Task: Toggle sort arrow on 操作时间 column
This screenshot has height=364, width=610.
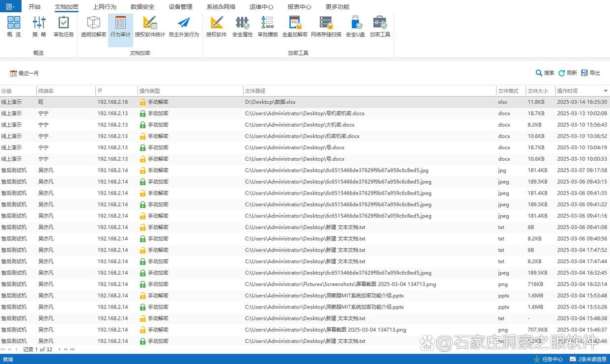Action: point(606,91)
